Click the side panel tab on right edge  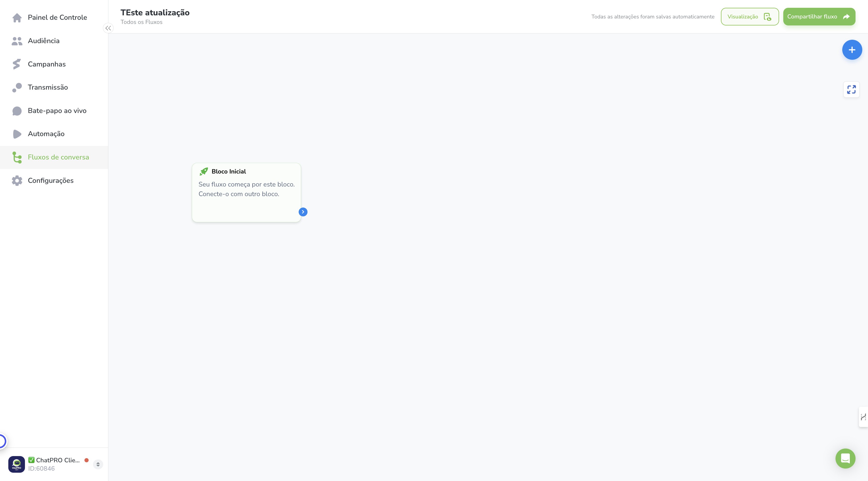click(863, 417)
